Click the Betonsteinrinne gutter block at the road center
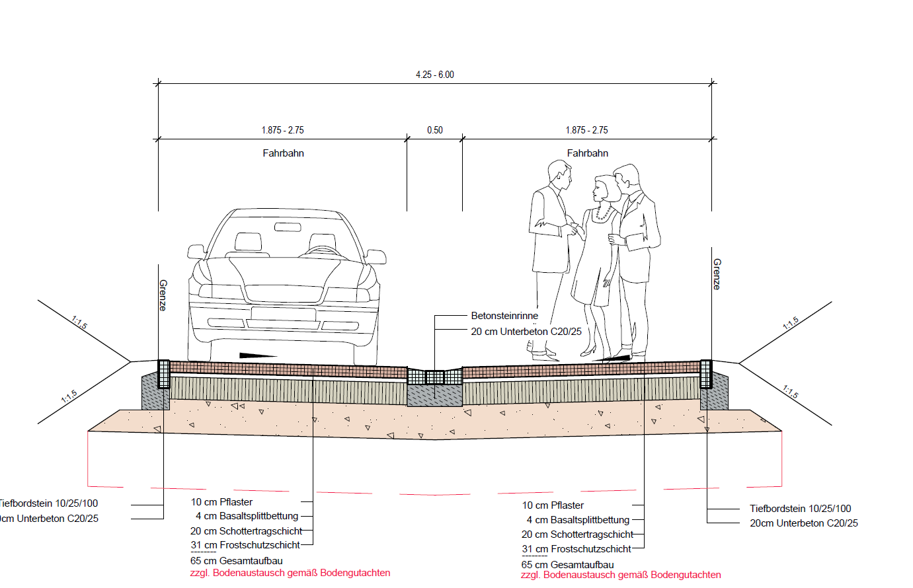913x588 pixels. tap(434, 377)
